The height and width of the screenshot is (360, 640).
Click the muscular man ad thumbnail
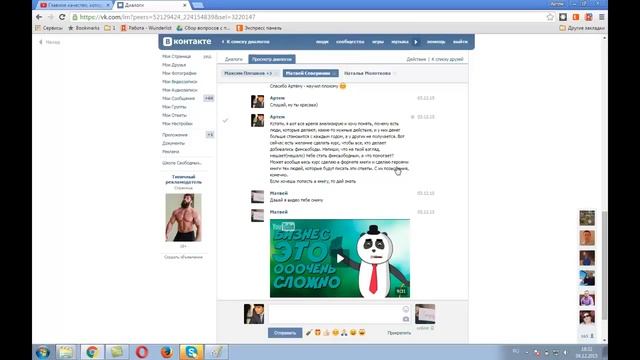(183, 218)
